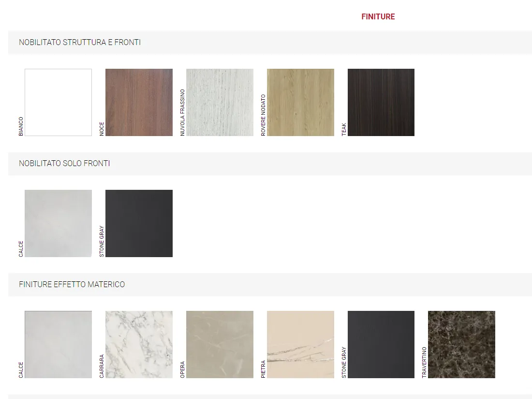Click 'STONE GRAY' label in Nobilitato Solo Fronti section
532x399 pixels.
click(102, 241)
